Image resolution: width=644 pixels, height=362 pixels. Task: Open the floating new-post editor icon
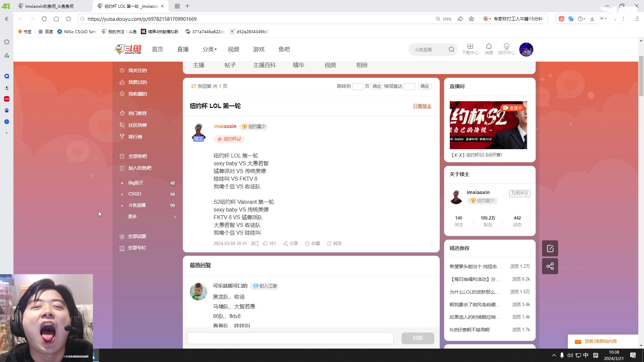[x=550, y=248]
